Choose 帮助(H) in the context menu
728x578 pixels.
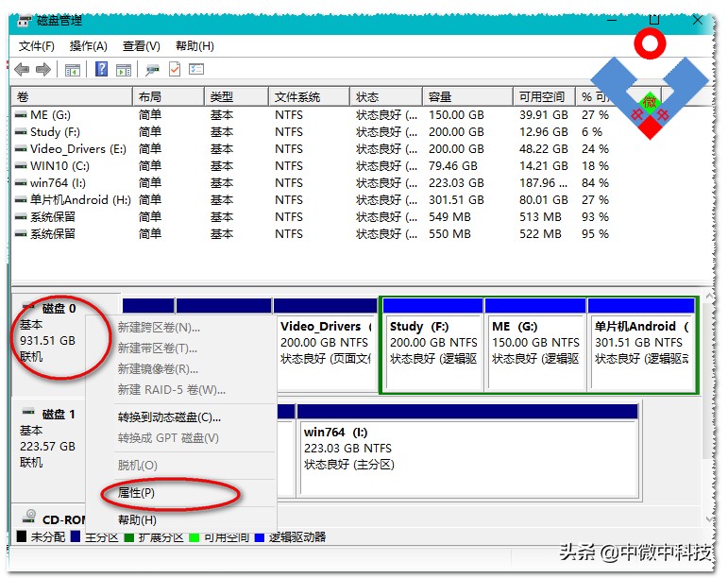click(x=137, y=519)
